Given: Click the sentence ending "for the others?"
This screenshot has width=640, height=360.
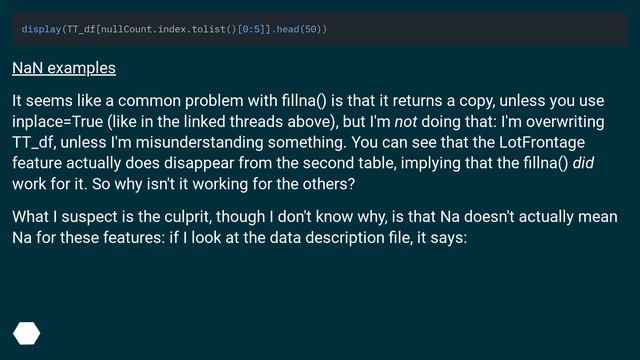Looking at the screenshot, I should pyautogui.click(x=223, y=184).
